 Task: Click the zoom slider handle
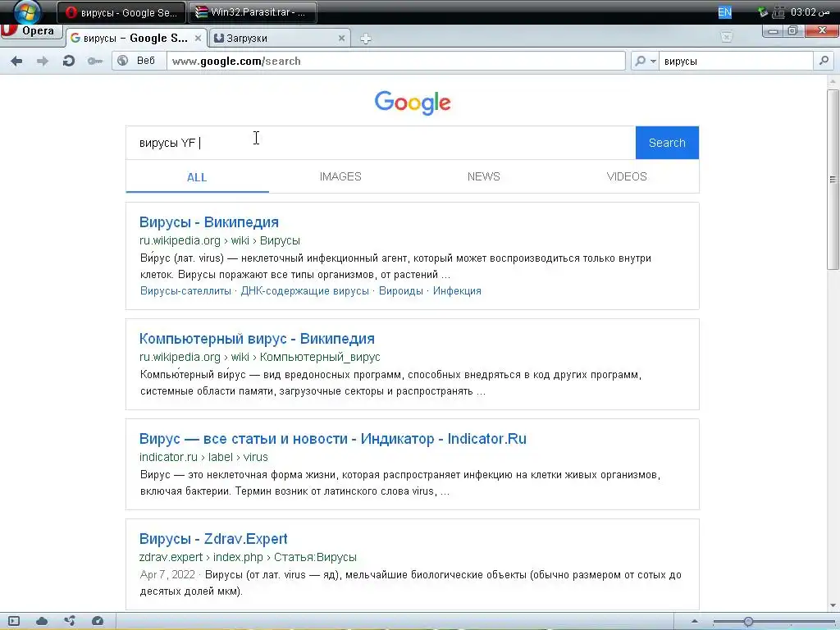tap(748, 622)
